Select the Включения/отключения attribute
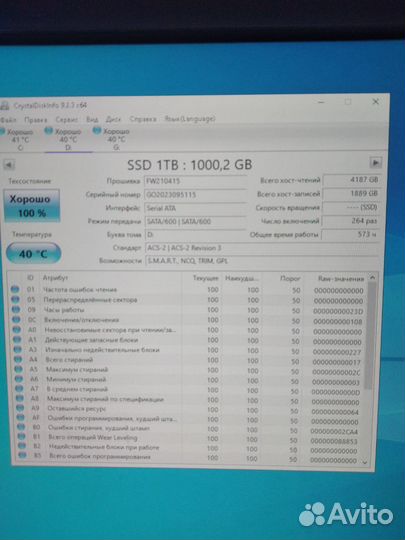Image resolution: width=405 pixels, height=540 pixels. pos(82,320)
